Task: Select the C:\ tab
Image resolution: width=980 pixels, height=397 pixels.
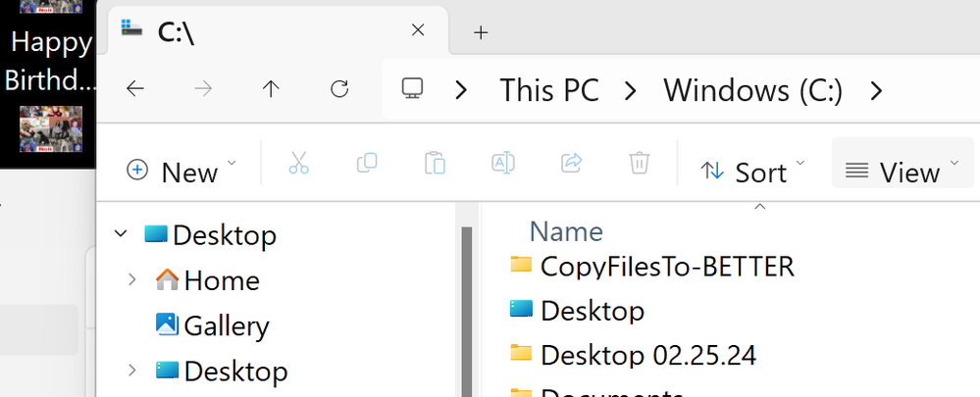Action: tap(279, 30)
